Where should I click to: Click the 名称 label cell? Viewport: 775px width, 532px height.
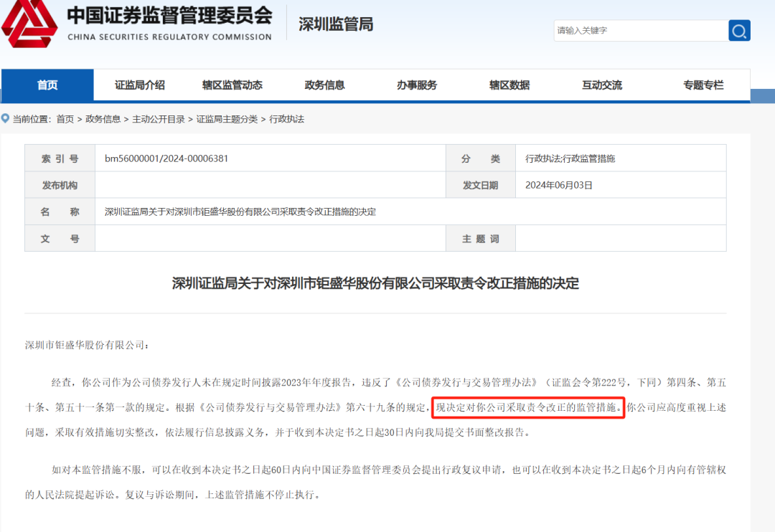coord(60,212)
